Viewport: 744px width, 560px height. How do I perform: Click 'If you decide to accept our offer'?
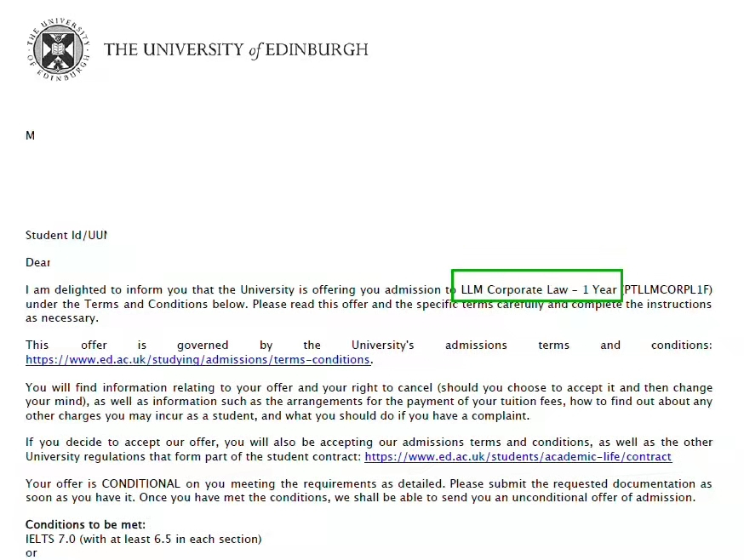(x=121, y=443)
